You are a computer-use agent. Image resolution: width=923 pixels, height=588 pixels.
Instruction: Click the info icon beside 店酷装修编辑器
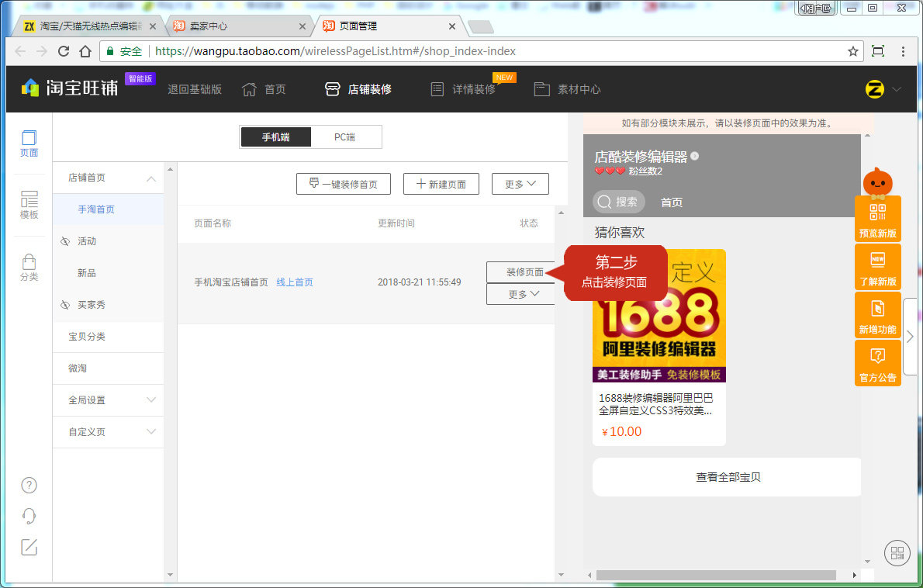tap(695, 156)
